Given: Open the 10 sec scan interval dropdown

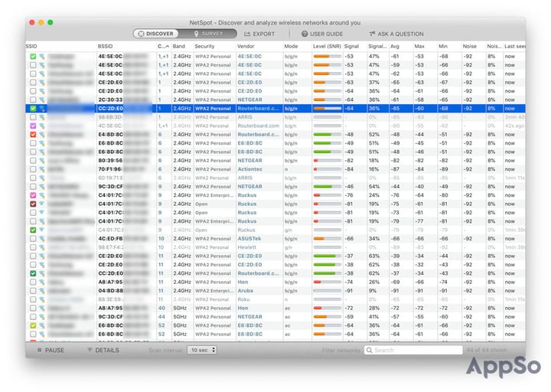Looking at the screenshot, I should [202, 350].
